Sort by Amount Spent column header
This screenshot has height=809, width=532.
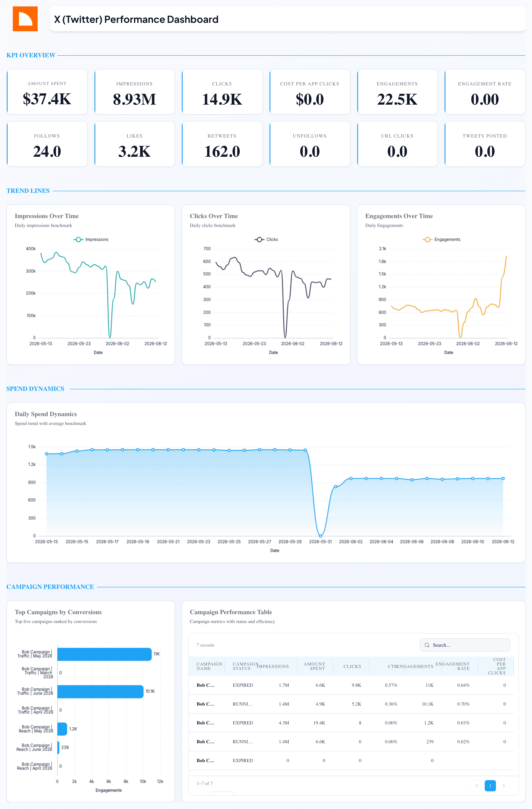tap(314, 666)
